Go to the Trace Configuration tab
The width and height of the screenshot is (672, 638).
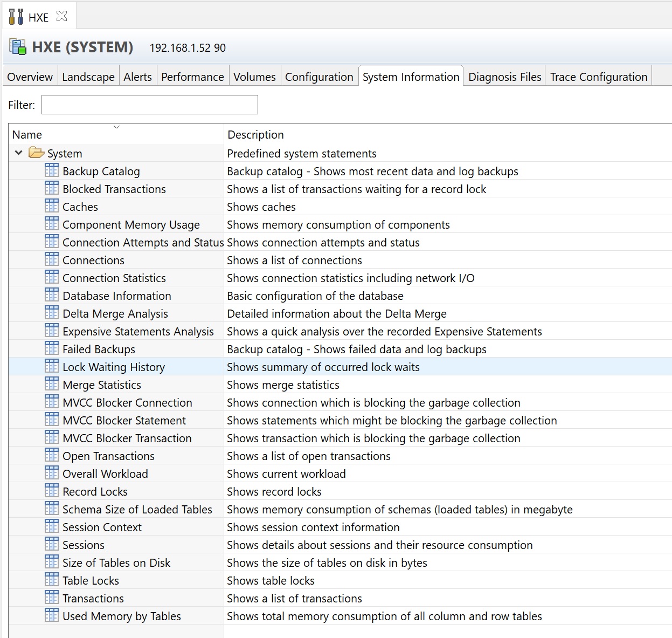click(x=598, y=77)
